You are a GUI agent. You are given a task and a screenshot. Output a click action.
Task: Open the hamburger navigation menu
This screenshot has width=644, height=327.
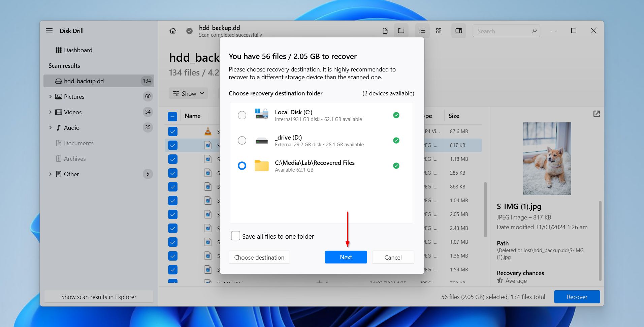point(49,31)
